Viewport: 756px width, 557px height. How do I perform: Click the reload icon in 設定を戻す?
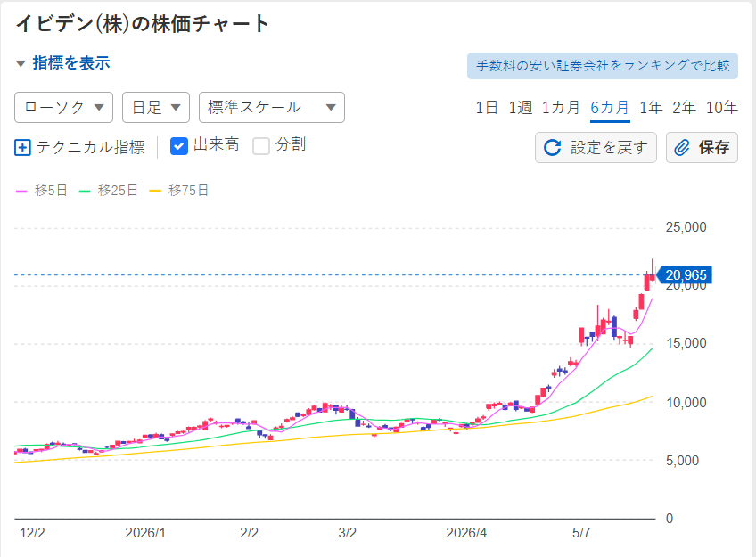(553, 147)
